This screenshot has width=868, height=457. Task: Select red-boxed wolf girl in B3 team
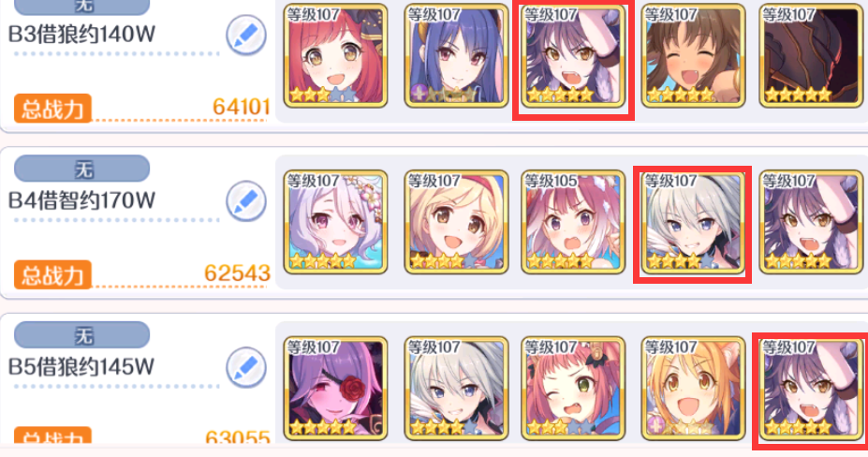(573, 55)
